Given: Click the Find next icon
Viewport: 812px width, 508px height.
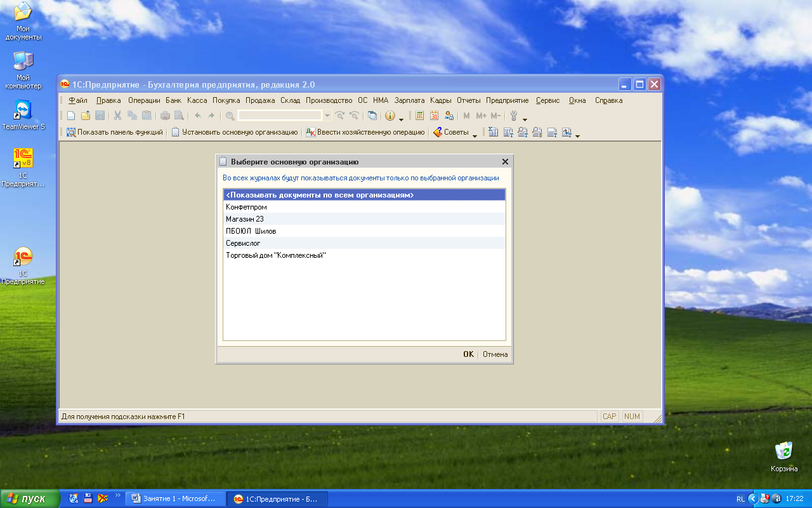Looking at the screenshot, I should coord(340,116).
